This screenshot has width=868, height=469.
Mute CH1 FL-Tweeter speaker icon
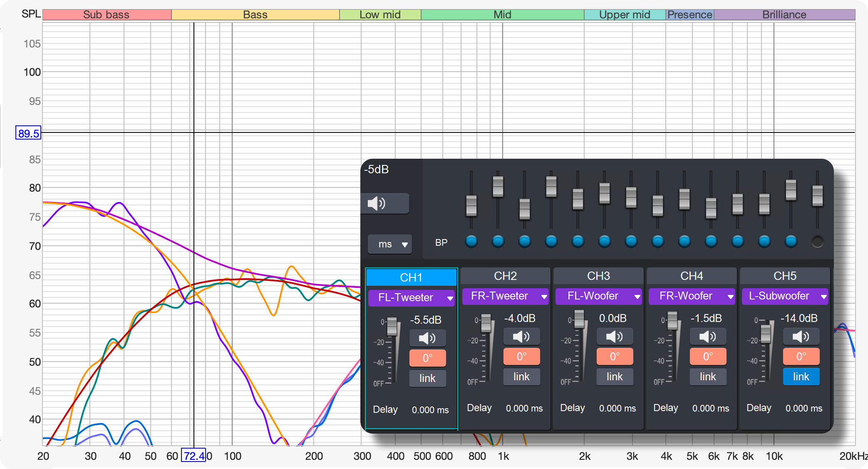[427, 338]
